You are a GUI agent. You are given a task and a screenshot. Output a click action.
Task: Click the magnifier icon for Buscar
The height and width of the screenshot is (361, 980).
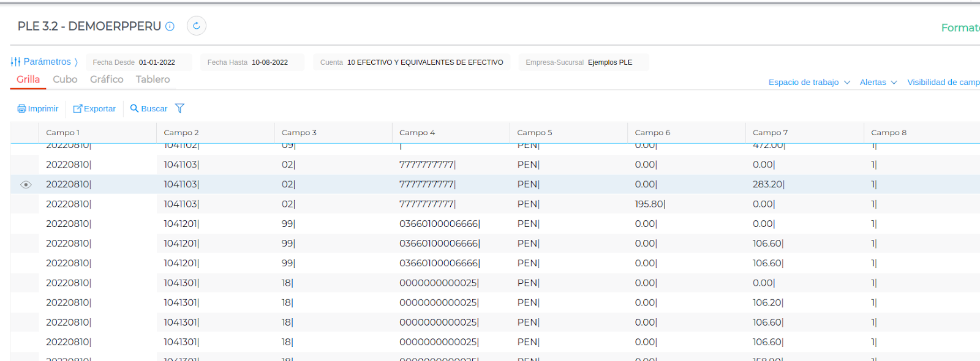(x=134, y=108)
